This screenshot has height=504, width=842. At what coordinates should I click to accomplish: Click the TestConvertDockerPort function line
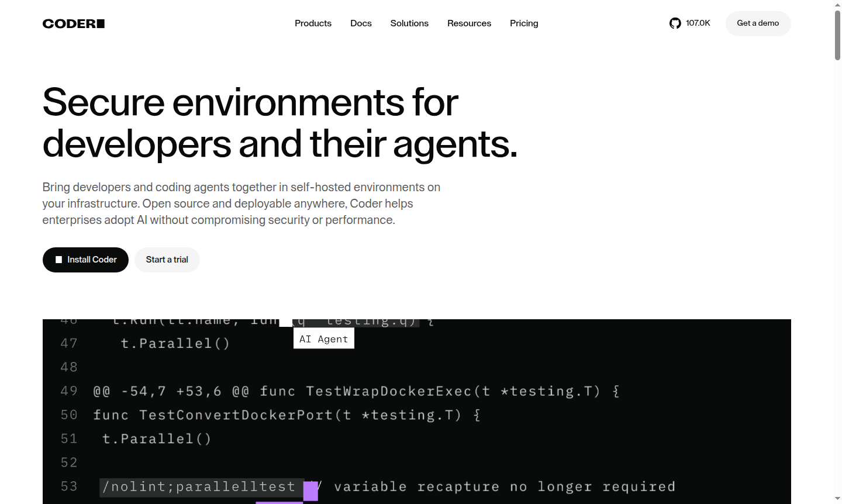click(285, 415)
